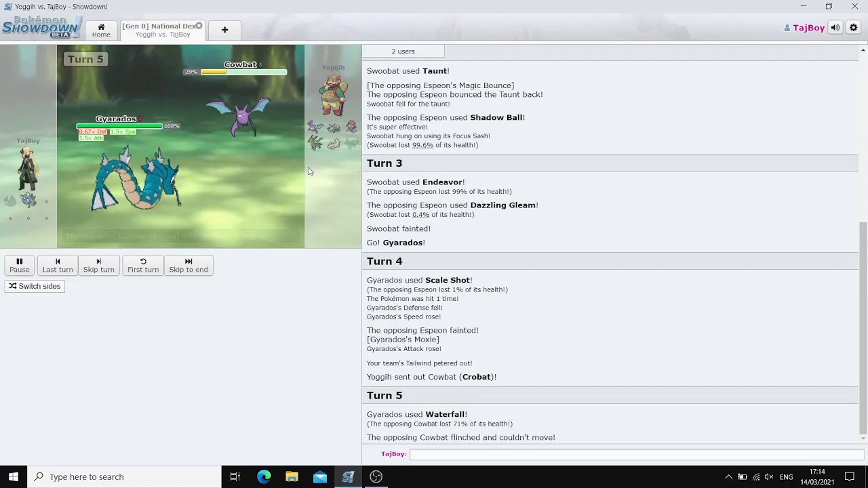Viewport: 868px width, 488px height.
Task: Click the 1.5× Spe stat badge
Action: (123, 131)
